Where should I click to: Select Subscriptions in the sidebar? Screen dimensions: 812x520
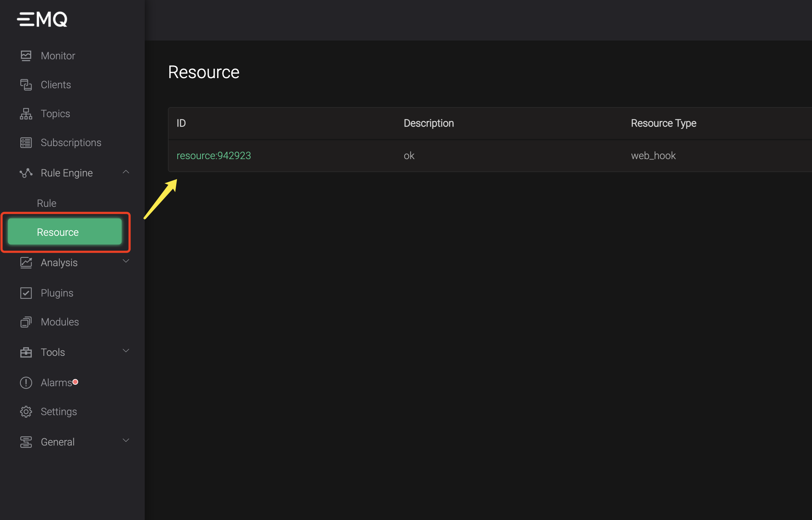pyautogui.click(x=71, y=142)
